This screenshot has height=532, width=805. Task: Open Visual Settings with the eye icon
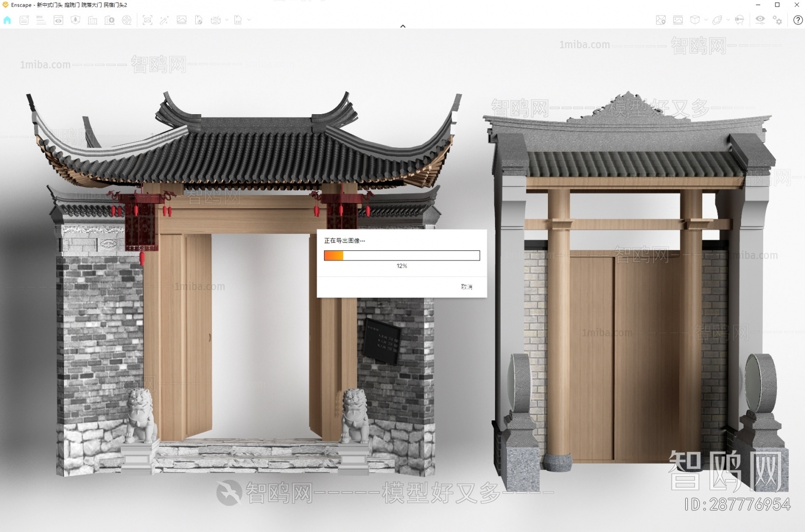coord(760,20)
